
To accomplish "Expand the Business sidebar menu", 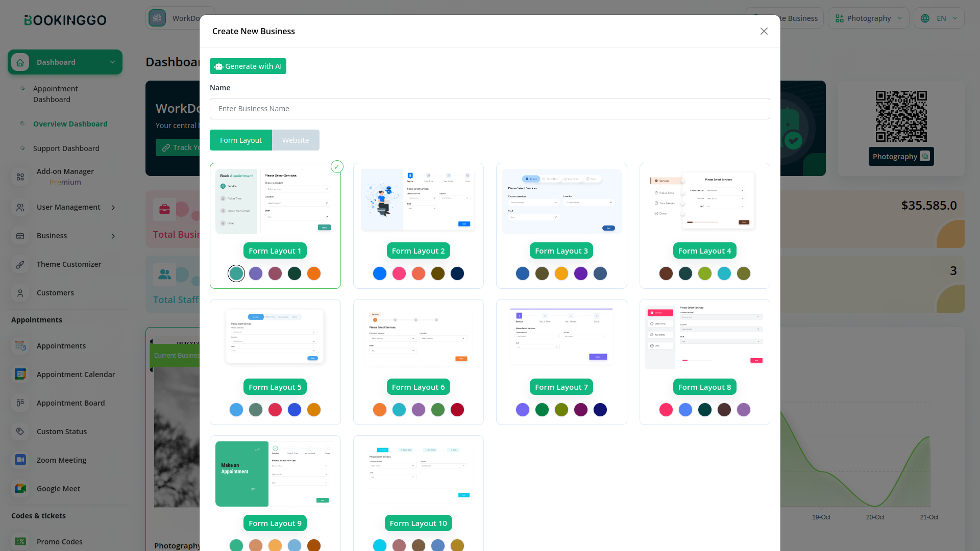I will [113, 236].
